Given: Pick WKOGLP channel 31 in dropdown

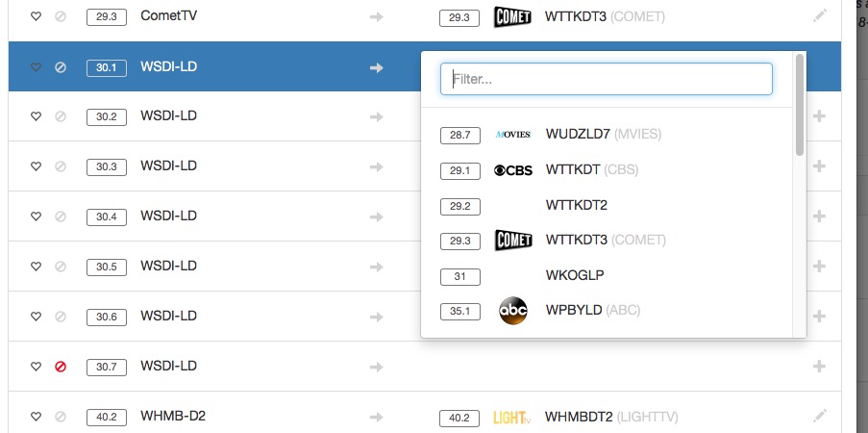Looking at the screenshot, I should pos(574,275).
